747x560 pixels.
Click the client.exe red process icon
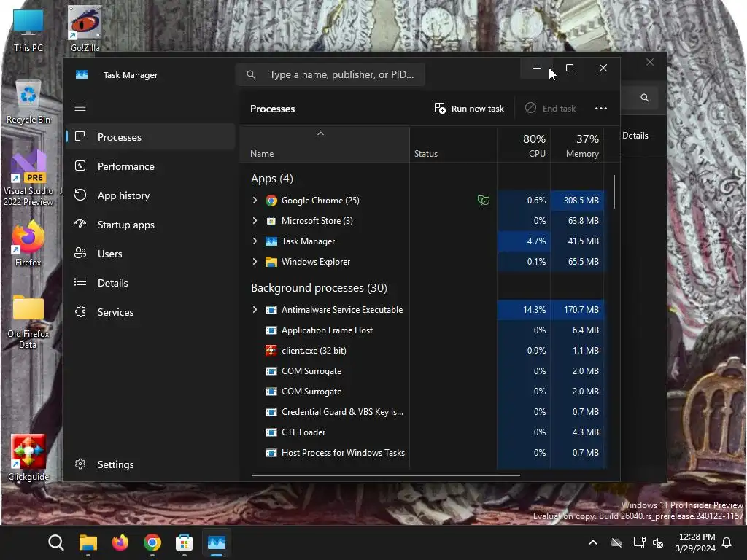(x=271, y=351)
